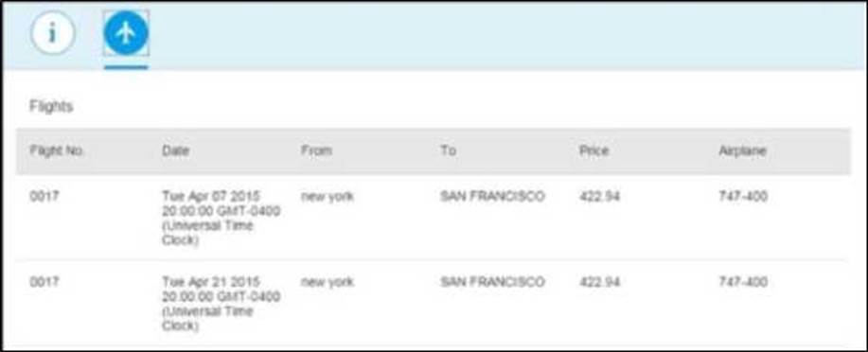This screenshot has height=352, width=868.
Task: Select the airplane flights icon tab
Action: pos(126,33)
